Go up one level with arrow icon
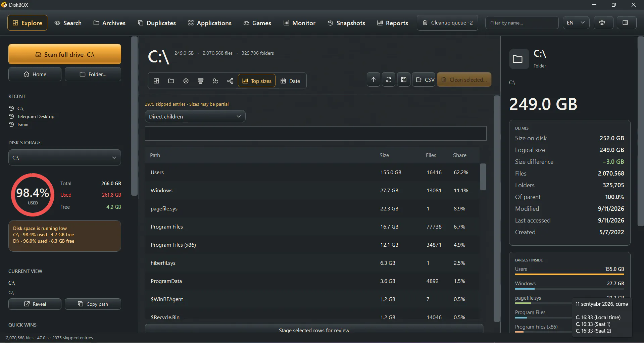Viewport: 644px width, 343px height. pyautogui.click(x=374, y=80)
